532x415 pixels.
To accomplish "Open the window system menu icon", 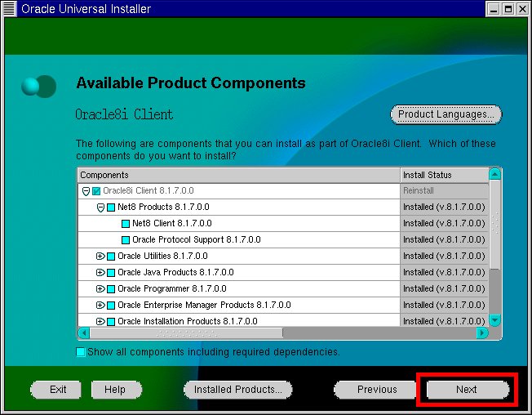I will click(8, 8).
